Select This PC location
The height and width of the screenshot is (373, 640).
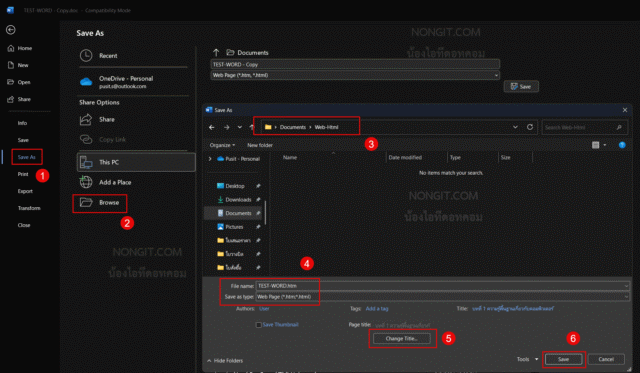point(136,162)
